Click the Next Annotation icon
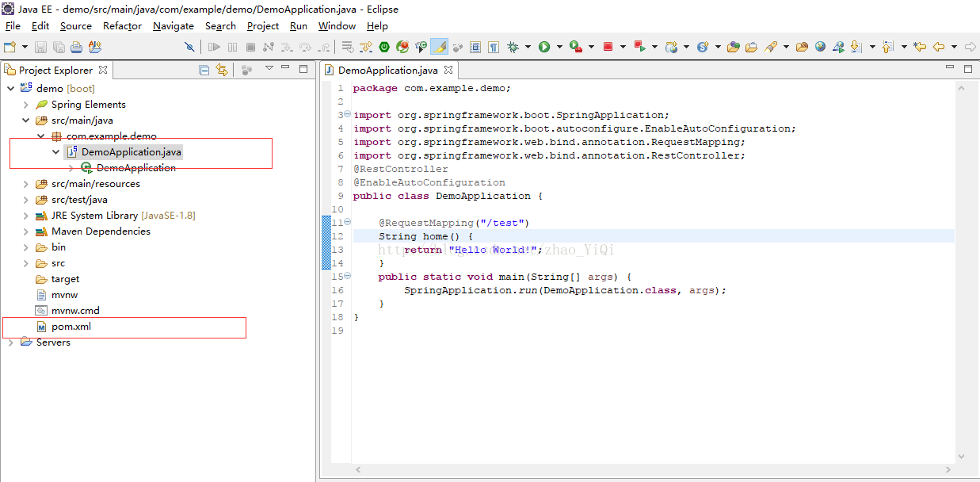Image resolution: width=980 pixels, height=482 pixels. pyautogui.click(x=856, y=47)
